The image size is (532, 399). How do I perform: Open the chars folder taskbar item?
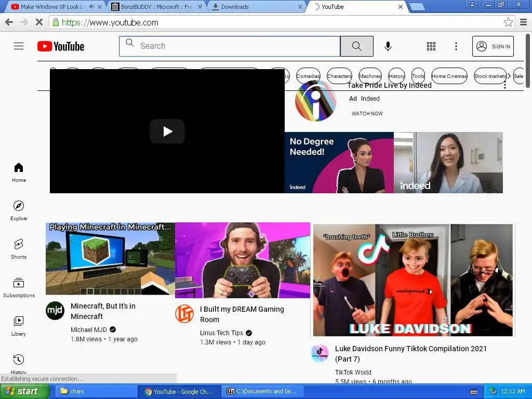coord(95,391)
